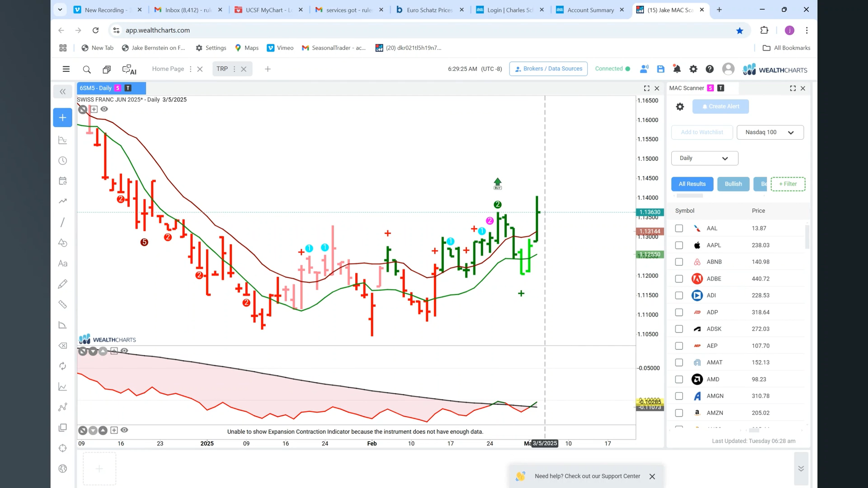The image size is (868, 488).
Task: Toggle main chart indicator visibility eye
Action: (104, 109)
